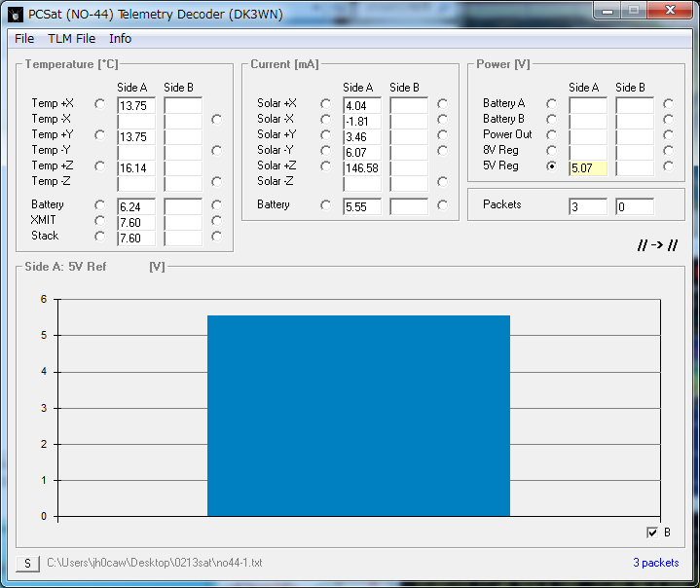Click the blue '3 packets' status text
This screenshot has height=588, width=700.
pyautogui.click(x=656, y=563)
